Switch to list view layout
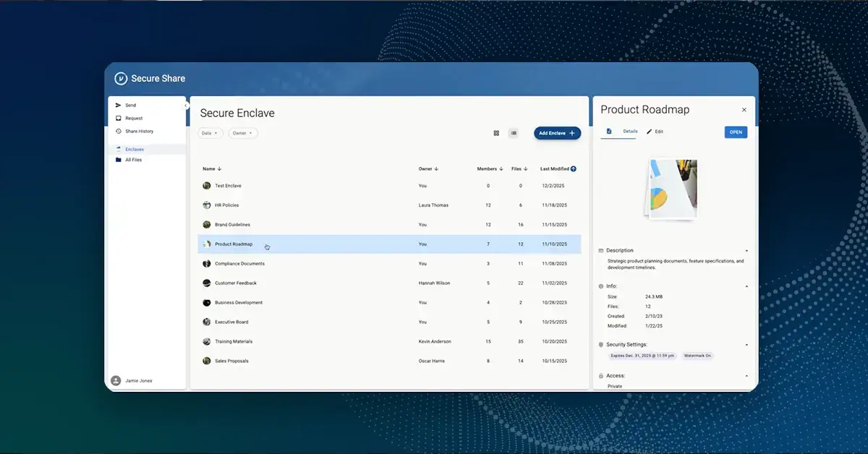The image size is (868, 454). point(514,133)
